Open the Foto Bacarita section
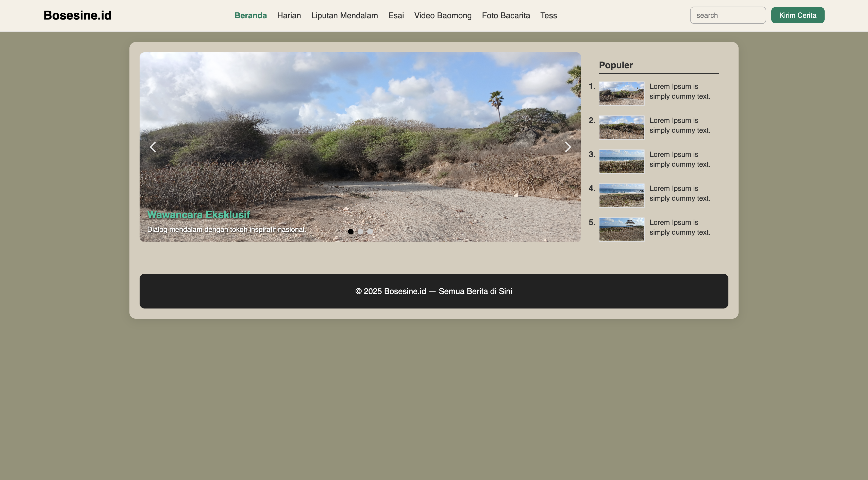The width and height of the screenshot is (868, 480). point(506,15)
